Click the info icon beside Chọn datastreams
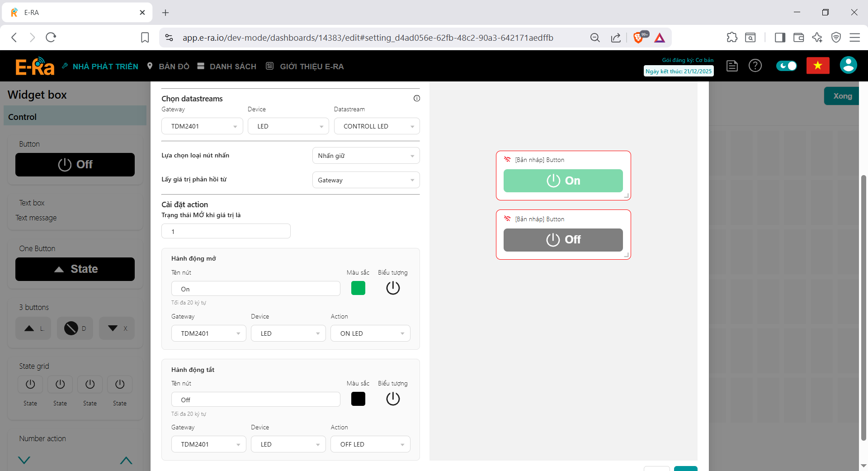 416,99
